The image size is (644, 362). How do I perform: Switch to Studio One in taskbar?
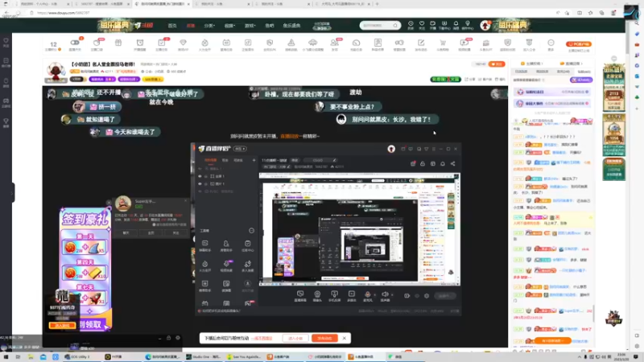pyautogui.click(x=204, y=357)
